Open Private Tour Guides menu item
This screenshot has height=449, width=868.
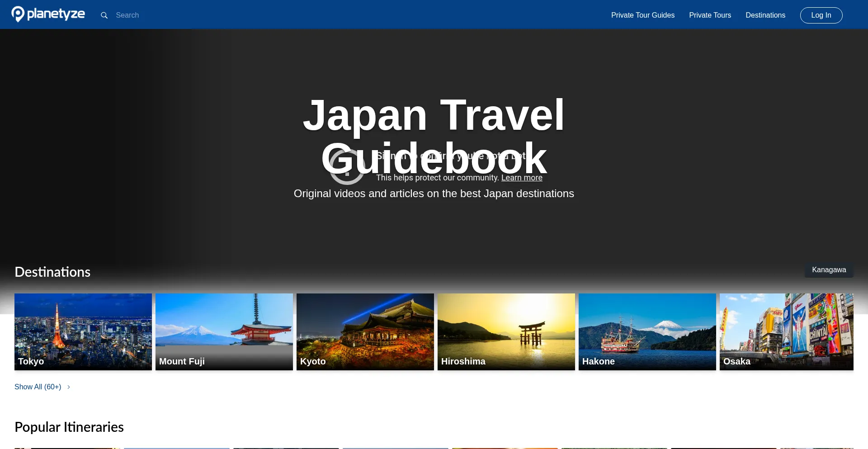coord(642,15)
